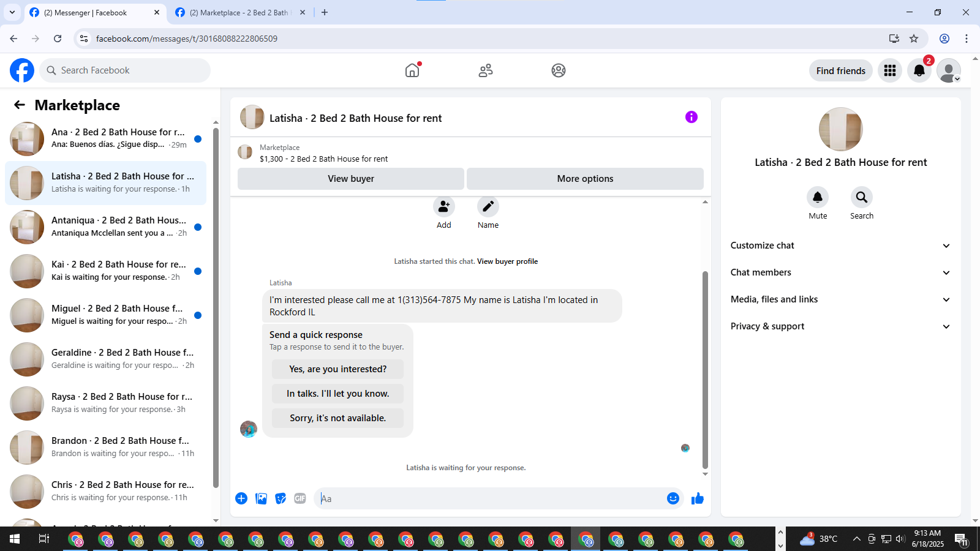This screenshot has height=551, width=980.
Task: Expand Customize chat section
Action: pyautogui.click(x=840, y=246)
